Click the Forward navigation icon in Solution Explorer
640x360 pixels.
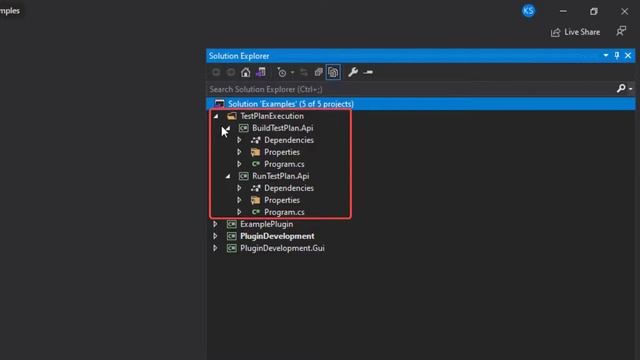click(231, 73)
